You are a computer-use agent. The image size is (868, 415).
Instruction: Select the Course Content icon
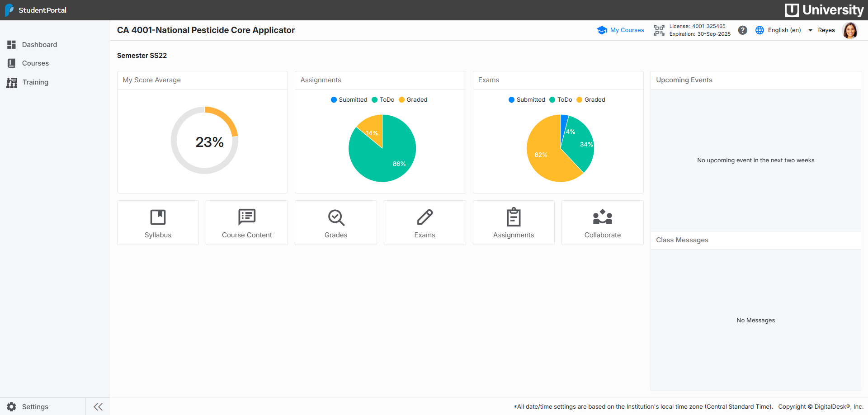pyautogui.click(x=246, y=217)
